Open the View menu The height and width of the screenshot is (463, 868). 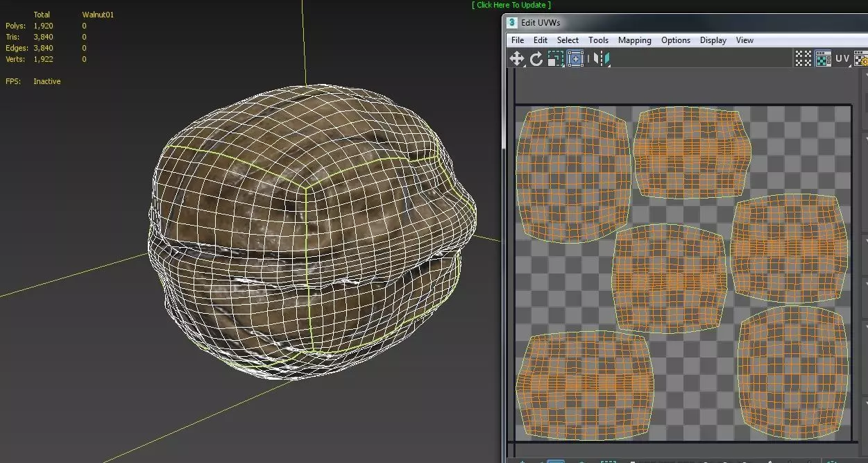(x=744, y=40)
